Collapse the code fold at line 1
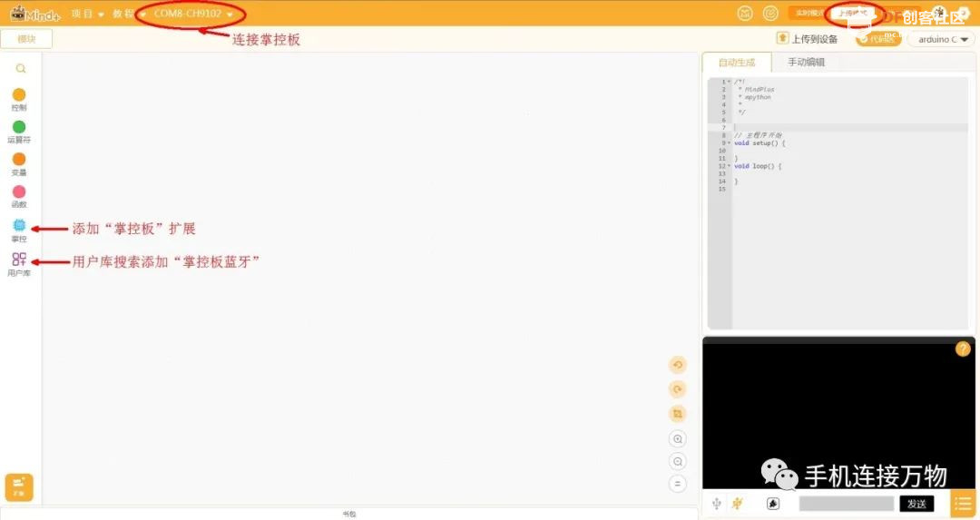Image resolution: width=980 pixels, height=520 pixels. (x=729, y=82)
